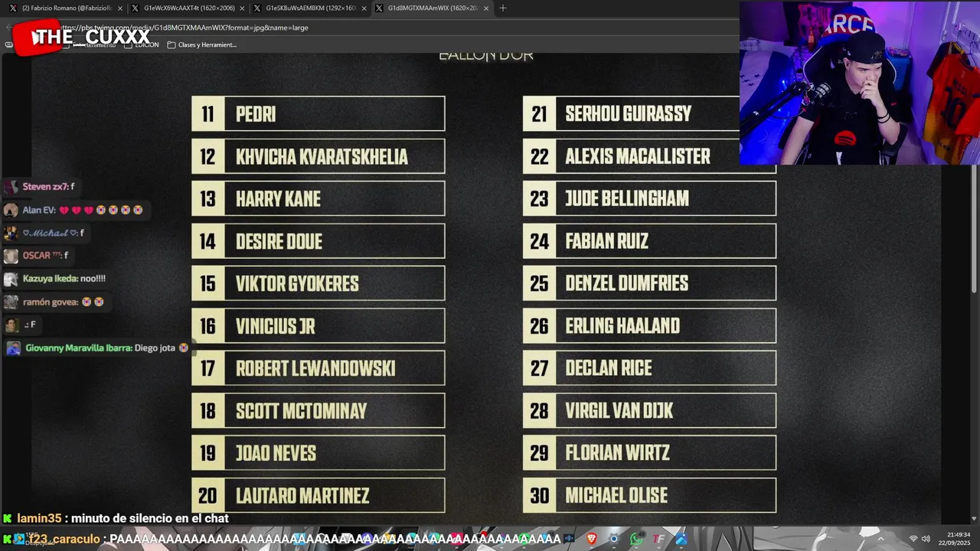Click rank 27 DECLAN RICE
Screen dimensions: 980x551
click(649, 368)
